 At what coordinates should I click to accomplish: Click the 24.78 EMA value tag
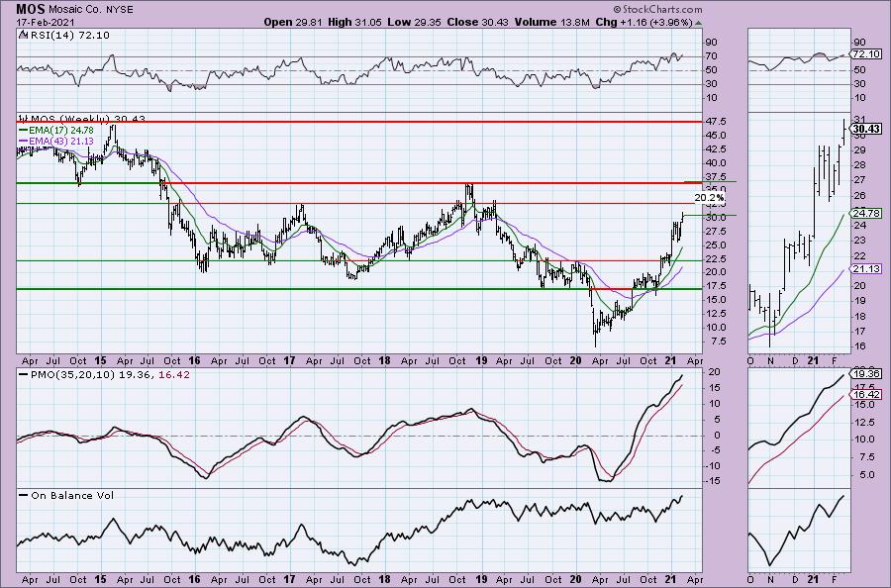click(x=866, y=213)
